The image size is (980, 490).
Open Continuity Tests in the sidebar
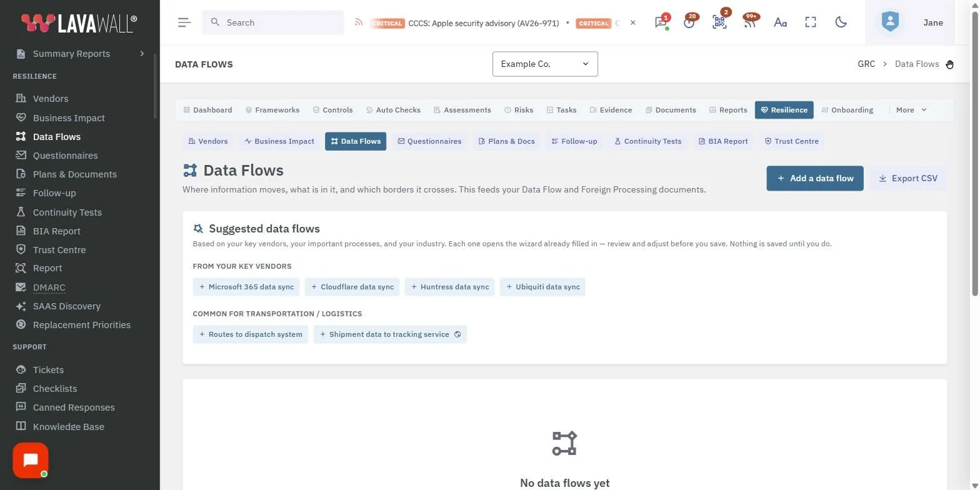67,212
